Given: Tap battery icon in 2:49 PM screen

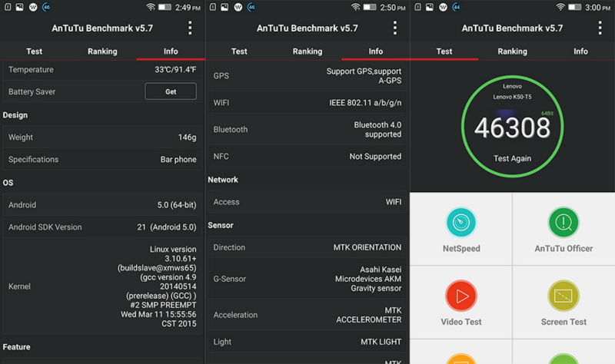Looking at the screenshot, I should pos(165,7).
